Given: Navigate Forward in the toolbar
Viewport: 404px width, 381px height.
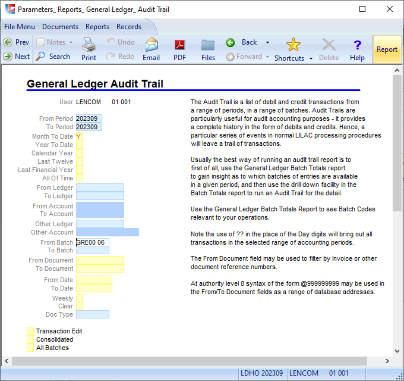Looking at the screenshot, I should [x=244, y=57].
